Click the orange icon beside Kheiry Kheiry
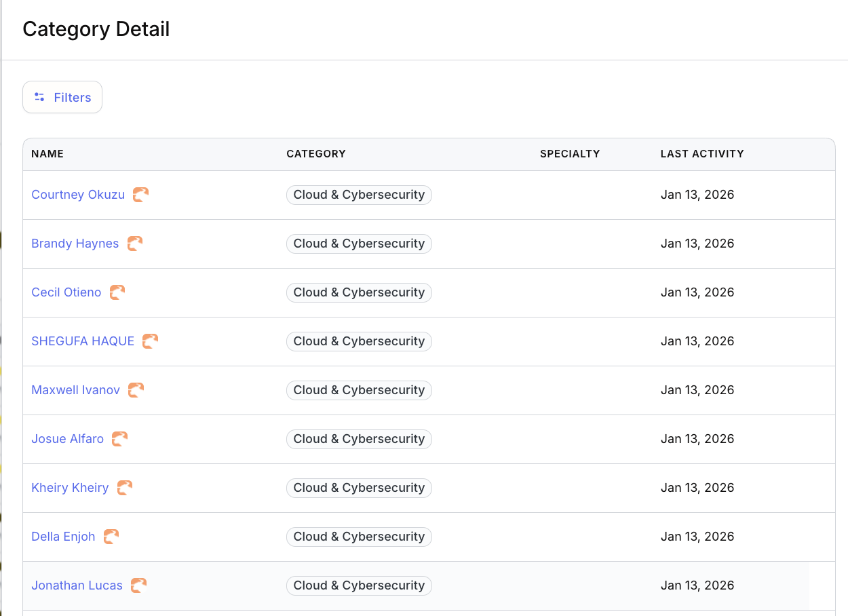 (x=125, y=488)
